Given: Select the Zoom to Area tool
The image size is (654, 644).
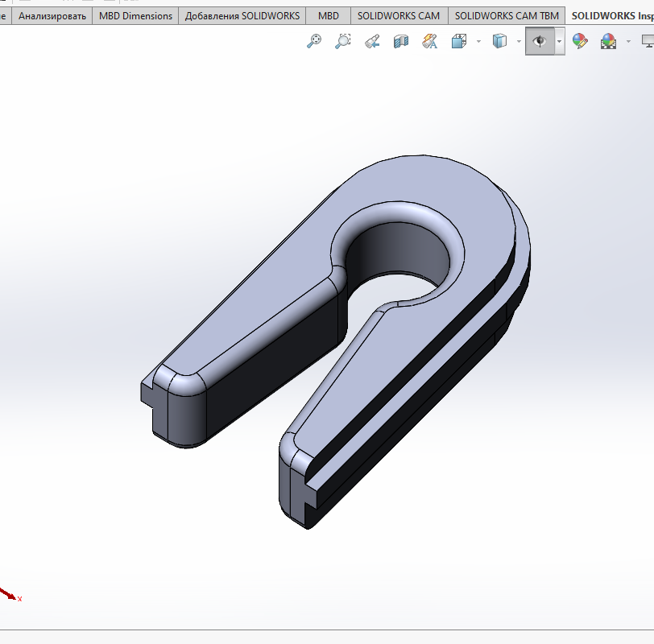Looking at the screenshot, I should pos(343,41).
